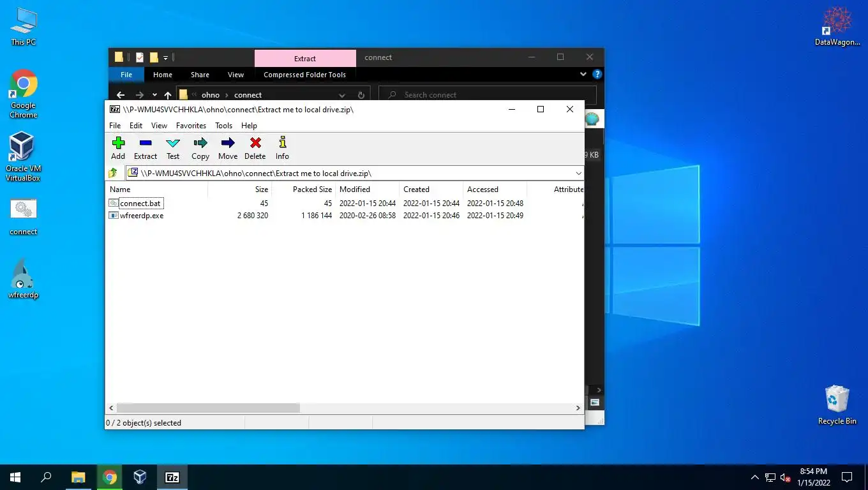Select the connect.bat file icon
The width and height of the screenshot is (868, 490).
[x=114, y=204]
